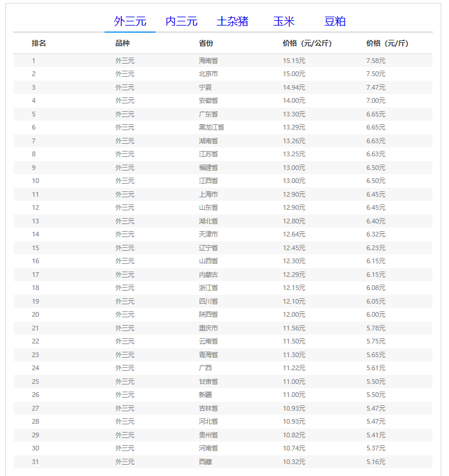Click the 价格（元/公斤） column header

307,43
